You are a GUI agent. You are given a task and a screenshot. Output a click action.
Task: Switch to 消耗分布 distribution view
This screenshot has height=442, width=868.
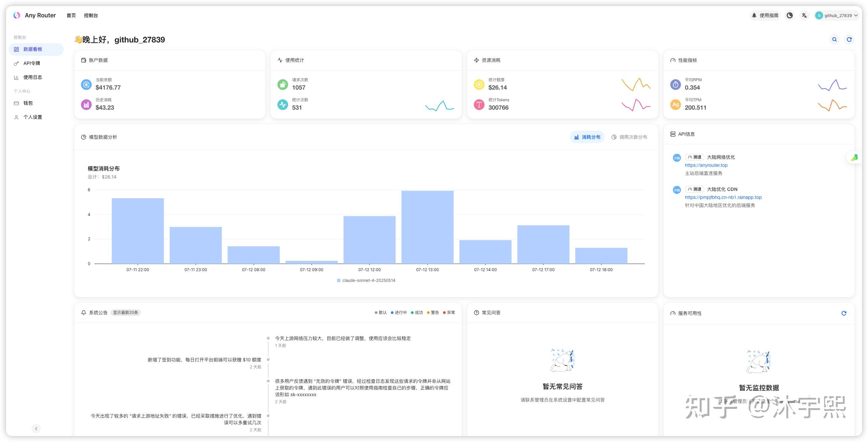(x=587, y=137)
